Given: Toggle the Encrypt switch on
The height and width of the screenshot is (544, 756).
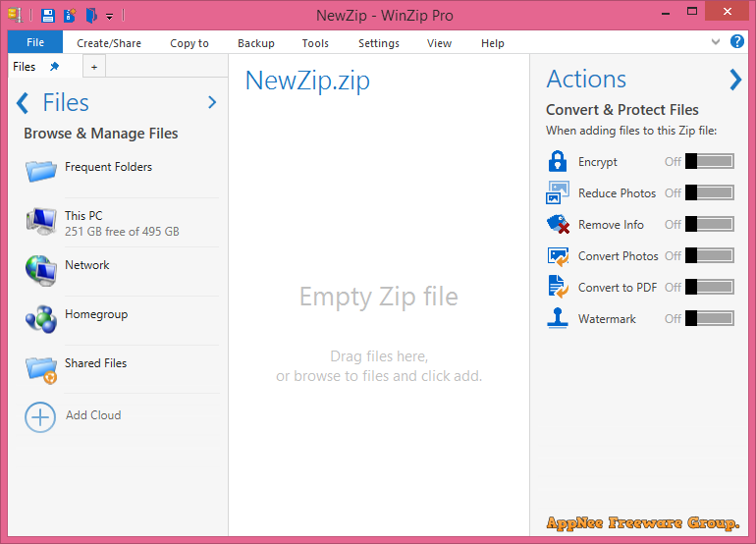Looking at the screenshot, I should (710, 161).
